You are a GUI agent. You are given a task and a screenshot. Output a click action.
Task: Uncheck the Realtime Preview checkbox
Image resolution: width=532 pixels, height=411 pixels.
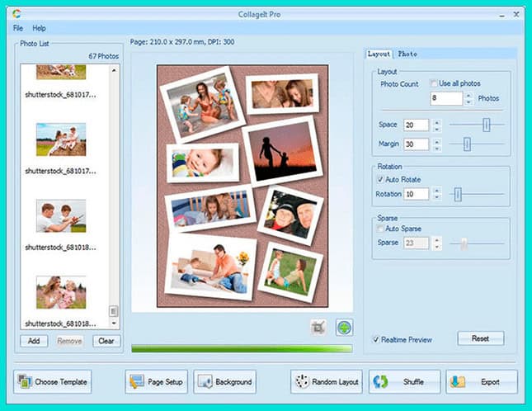click(x=376, y=338)
